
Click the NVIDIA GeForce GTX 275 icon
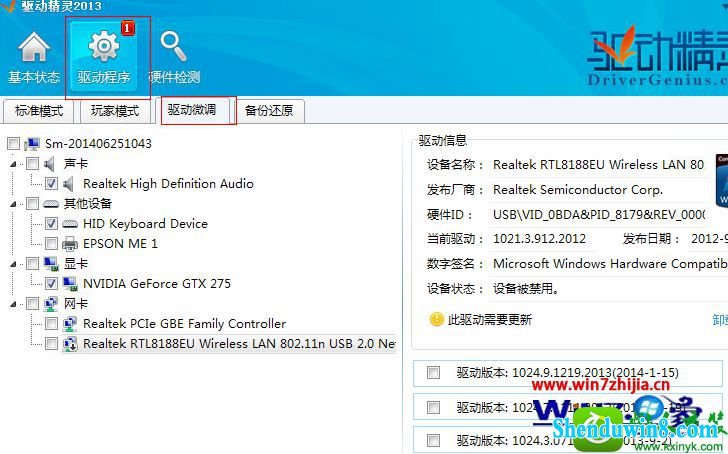pos(70,284)
